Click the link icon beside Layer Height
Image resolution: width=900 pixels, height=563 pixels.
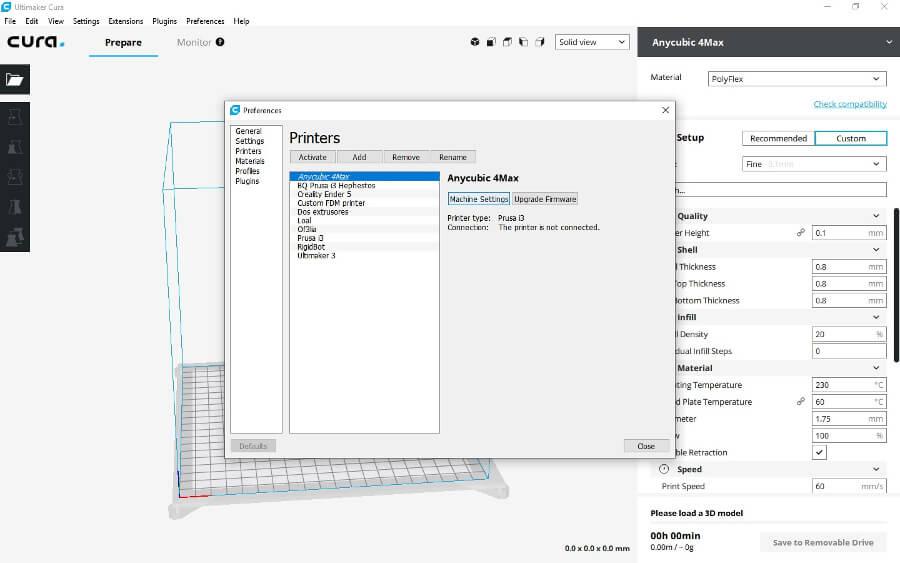point(800,233)
